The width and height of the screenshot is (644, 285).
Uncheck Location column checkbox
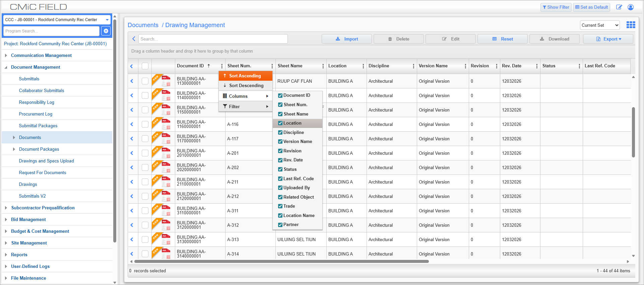(280, 123)
